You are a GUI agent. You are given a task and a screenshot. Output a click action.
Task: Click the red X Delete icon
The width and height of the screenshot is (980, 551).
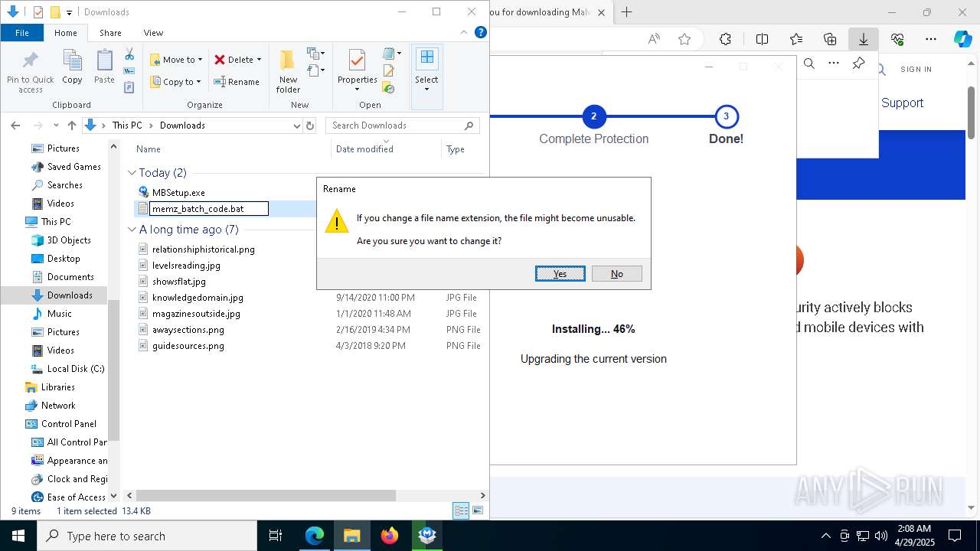pos(220,60)
